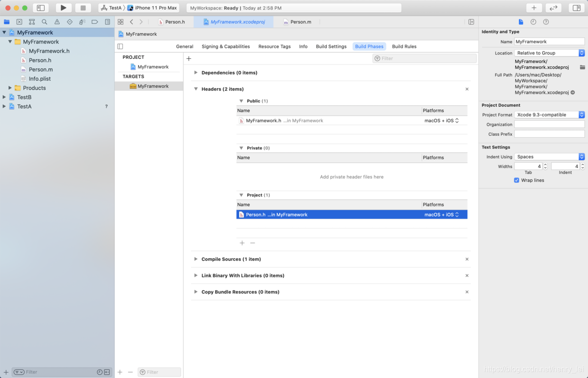Open the Resource Tags tab
This screenshot has height=378, width=588.
(275, 46)
